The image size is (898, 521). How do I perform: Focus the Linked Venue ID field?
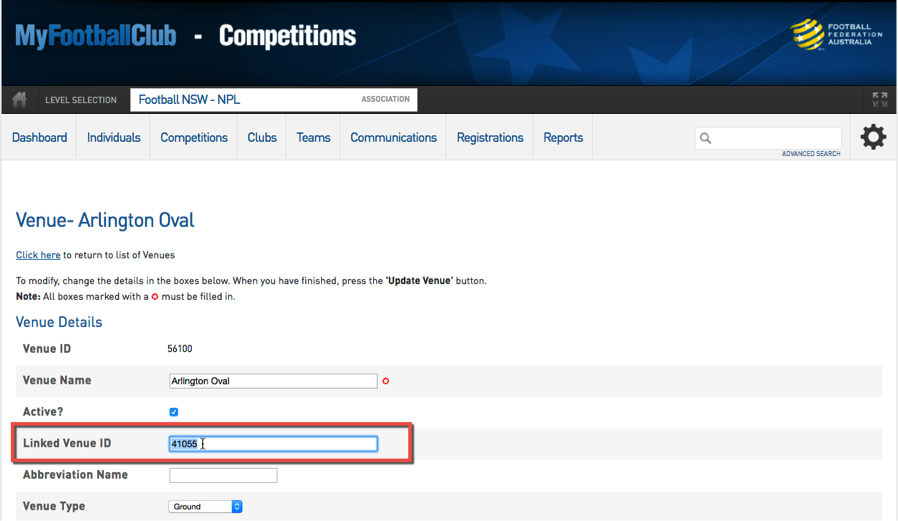pos(273,444)
